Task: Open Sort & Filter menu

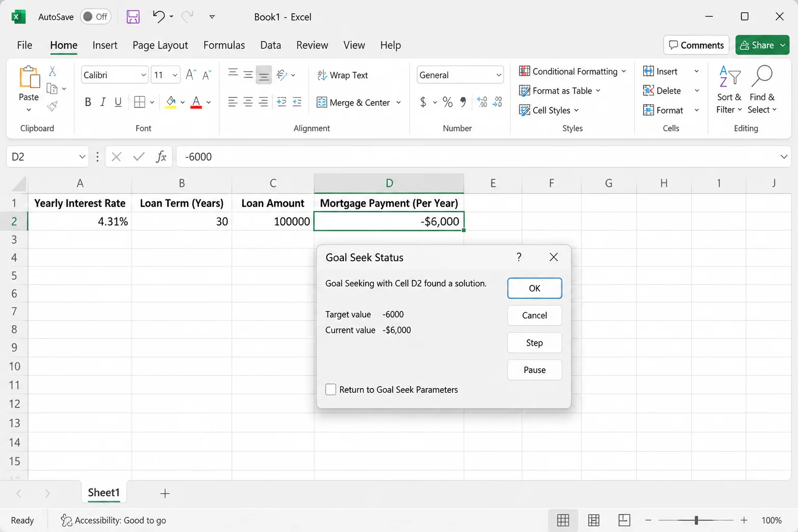Action: coord(729,89)
